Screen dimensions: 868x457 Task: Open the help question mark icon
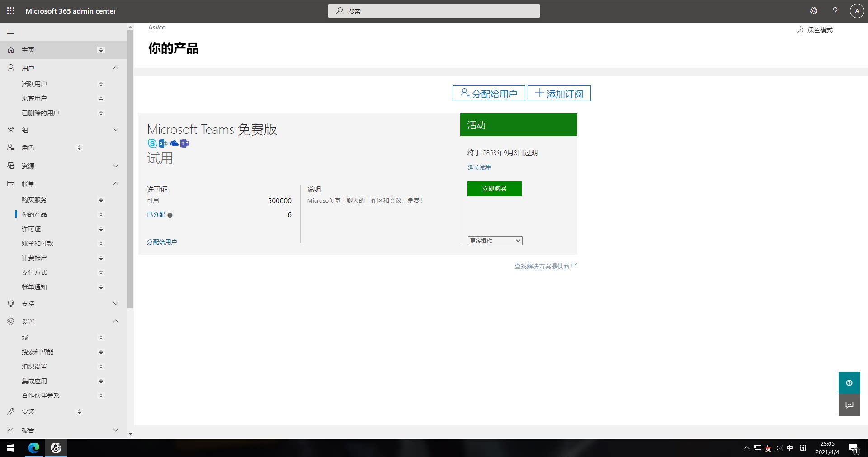click(x=835, y=11)
